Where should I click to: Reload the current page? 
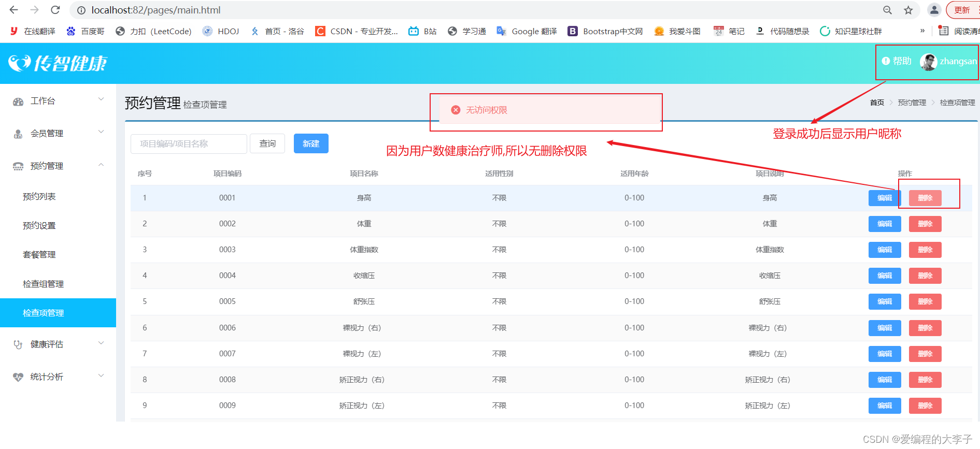click(x=55, y=10)
